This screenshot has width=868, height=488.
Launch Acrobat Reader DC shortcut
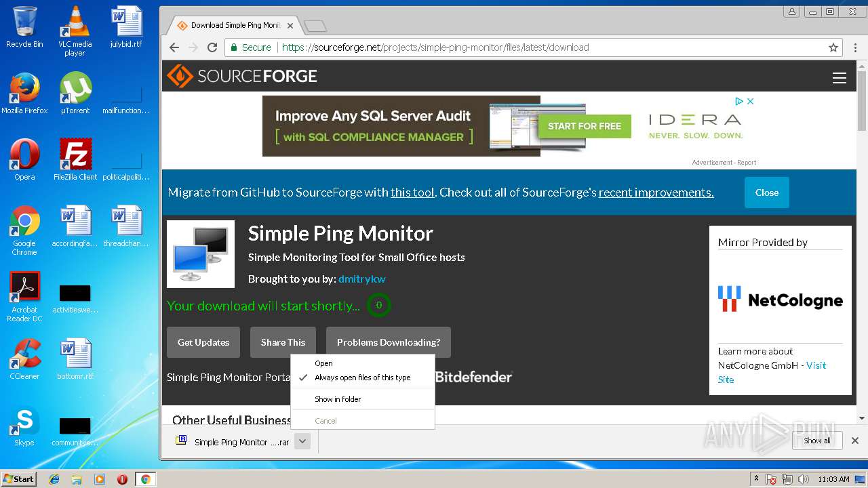tap(24, 297)
